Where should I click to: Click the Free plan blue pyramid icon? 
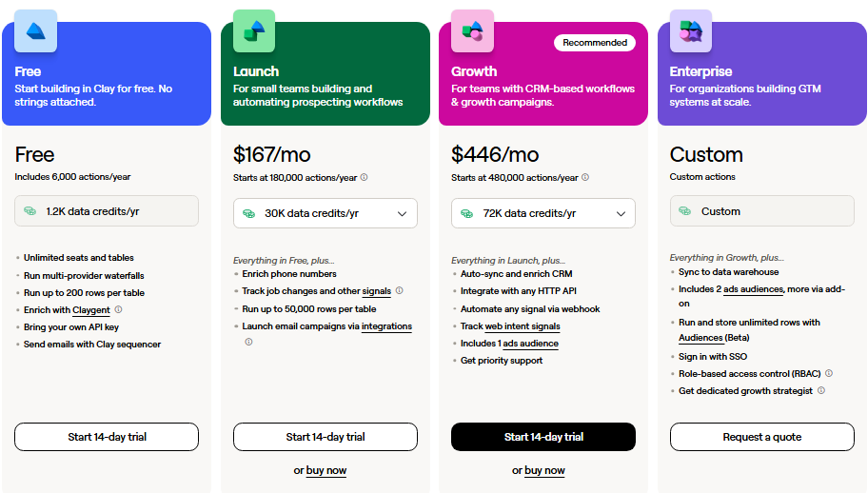click(35, 31)
